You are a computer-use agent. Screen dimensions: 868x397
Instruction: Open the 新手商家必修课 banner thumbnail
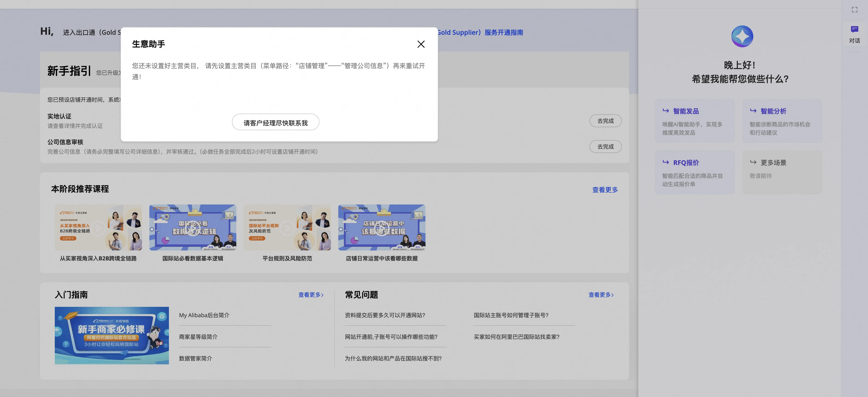click(112, 335)
